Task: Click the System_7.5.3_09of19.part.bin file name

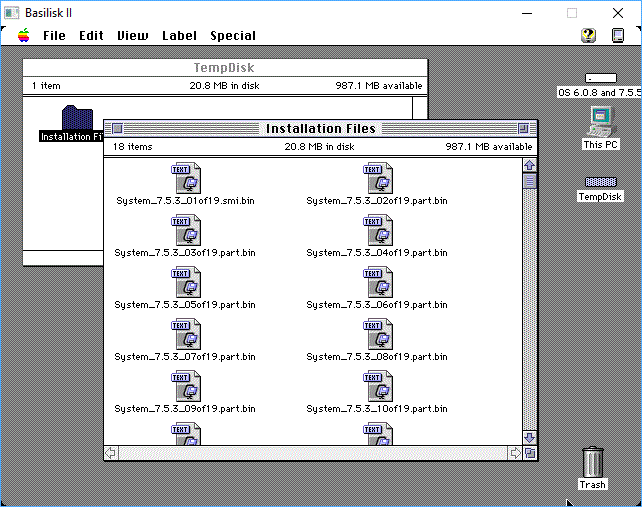Action: pyautogui.click(x=185, y=409)
